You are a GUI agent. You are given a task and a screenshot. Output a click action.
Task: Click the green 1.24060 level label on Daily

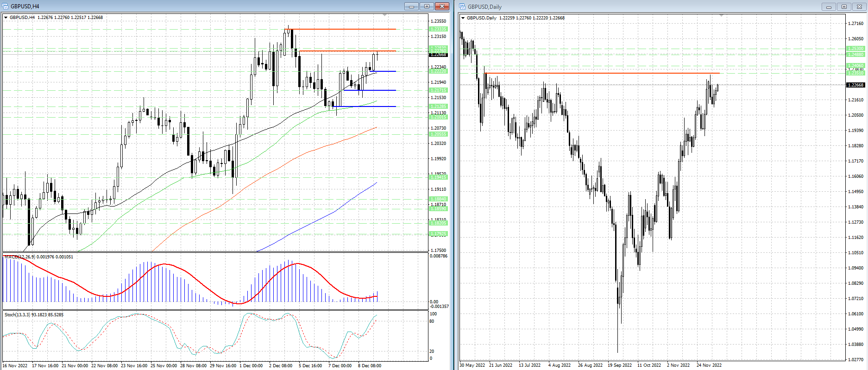pyautogui.click(x=855, y=66)
